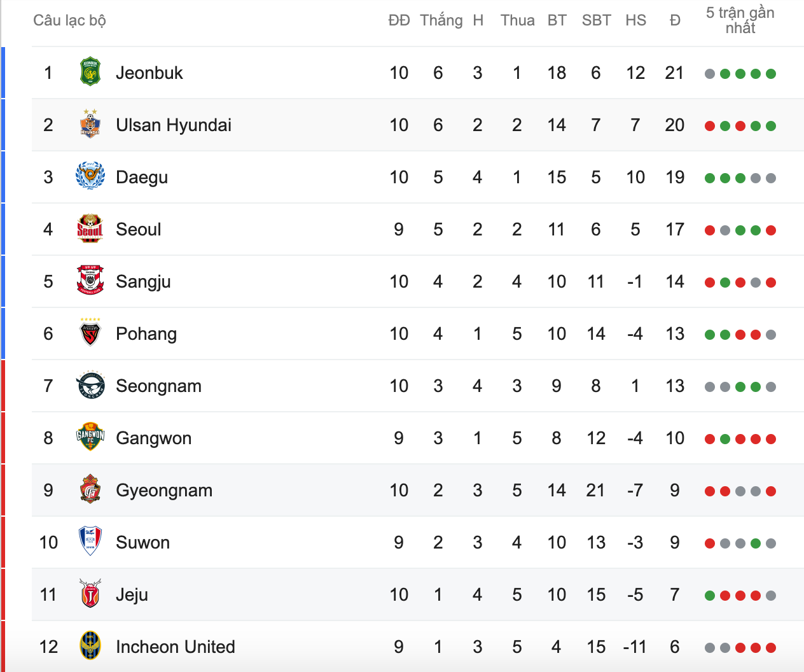Select the Pohang Steelers logo
Viewport: 804px width, 672px height.
tap(90, 333)
